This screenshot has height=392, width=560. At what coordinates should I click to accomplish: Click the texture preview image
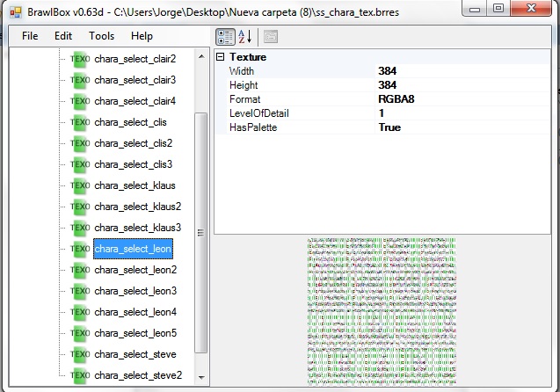coord(382,312)
